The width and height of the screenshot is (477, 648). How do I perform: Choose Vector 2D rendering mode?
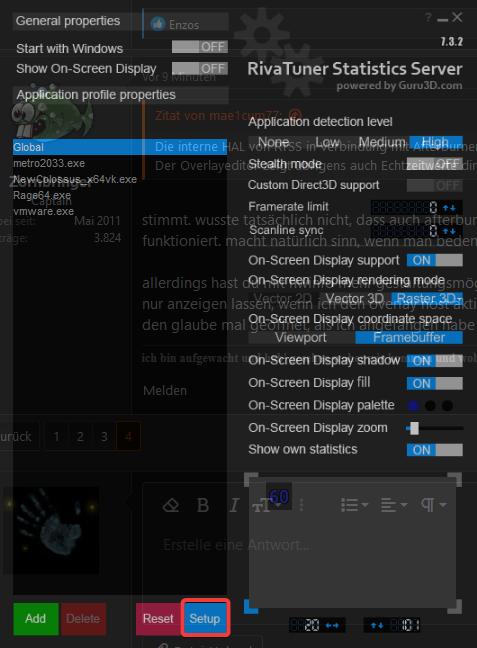283,298
